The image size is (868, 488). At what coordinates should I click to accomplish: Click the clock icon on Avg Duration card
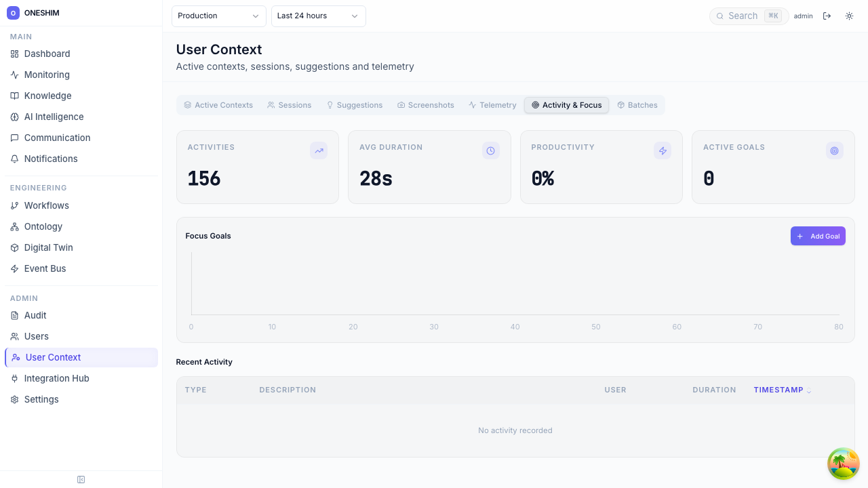click(x=490, y=151)
